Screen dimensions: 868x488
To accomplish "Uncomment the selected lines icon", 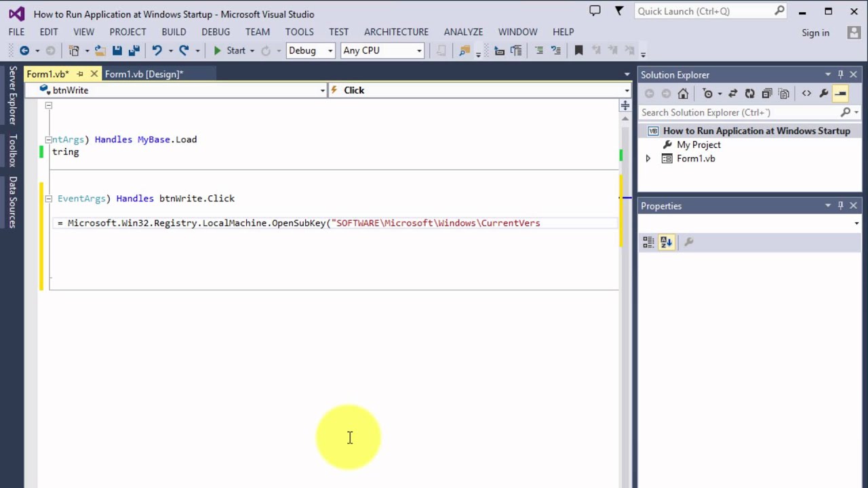I will (556, 50).
